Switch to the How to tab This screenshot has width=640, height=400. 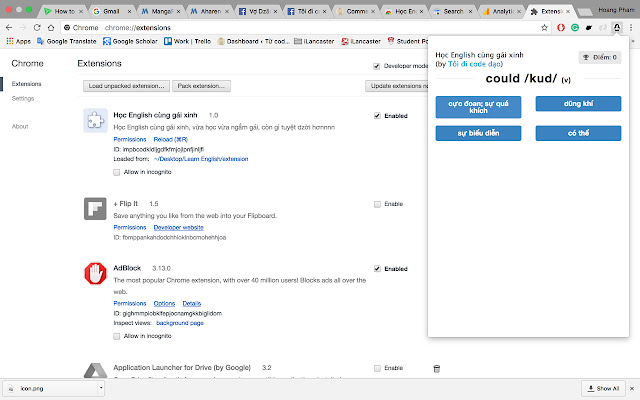(64, 11)
